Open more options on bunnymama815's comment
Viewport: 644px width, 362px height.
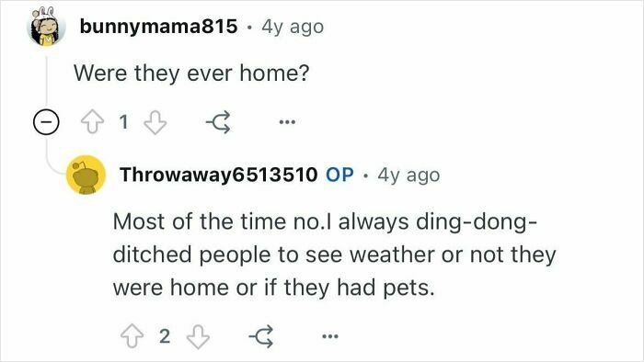tap(287, 122)
